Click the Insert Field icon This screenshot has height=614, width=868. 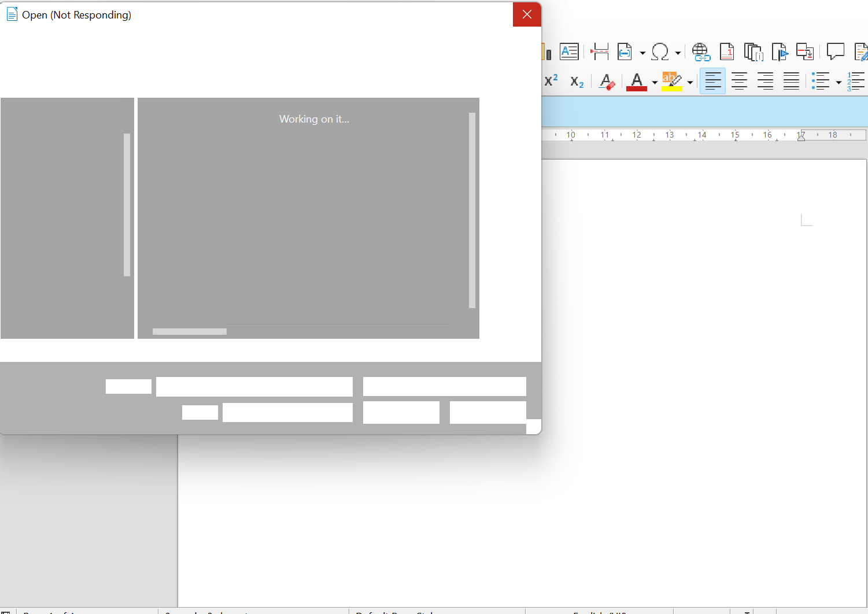click(x=625, y=52)
